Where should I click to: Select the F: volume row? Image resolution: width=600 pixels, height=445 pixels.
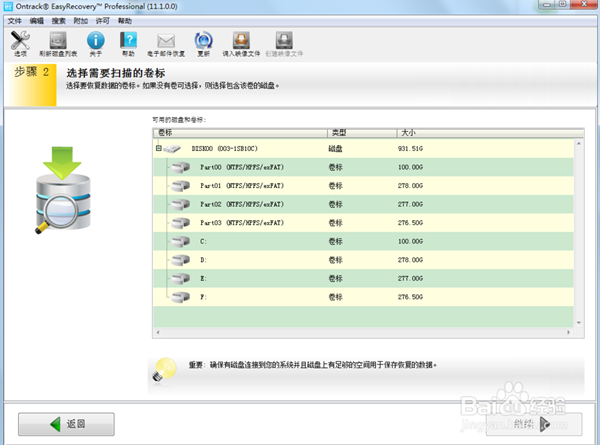tap(363, 297)
